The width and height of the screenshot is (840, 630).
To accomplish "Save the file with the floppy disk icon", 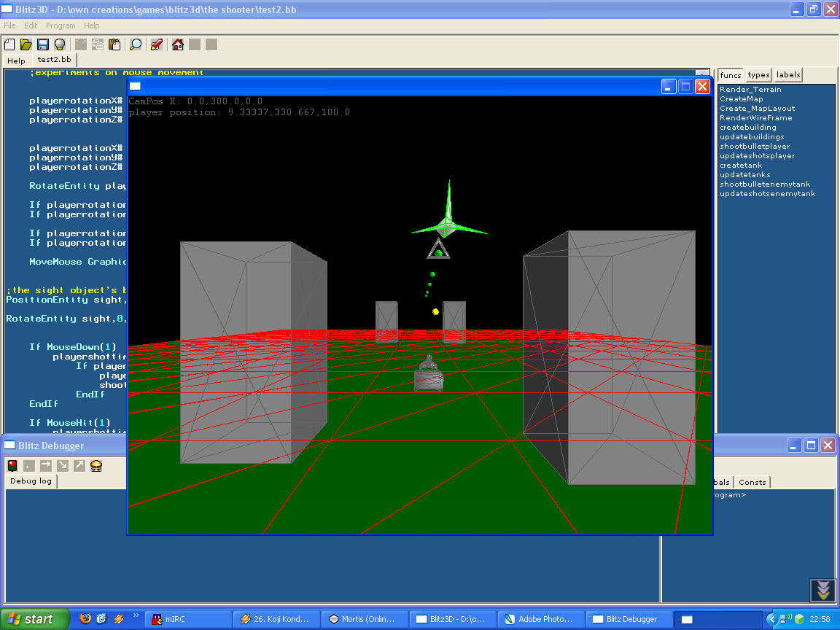I will [x=43, y=44].
